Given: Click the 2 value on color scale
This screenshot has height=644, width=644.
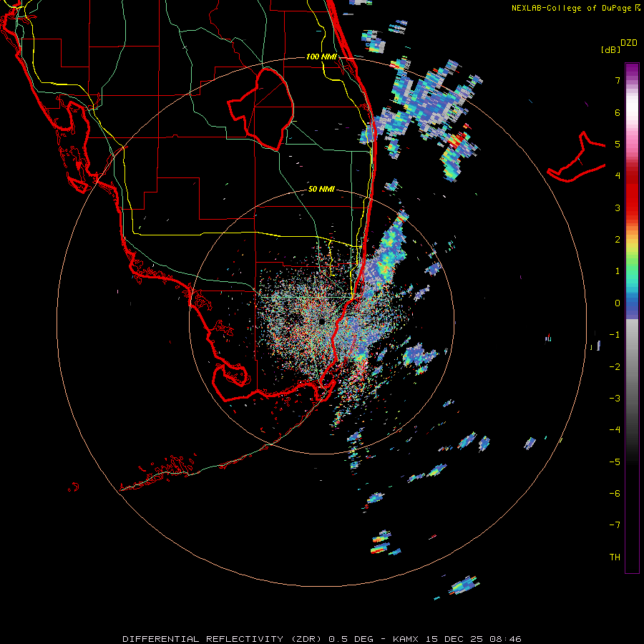Looking at the screenshot, I should click(618, 240).
